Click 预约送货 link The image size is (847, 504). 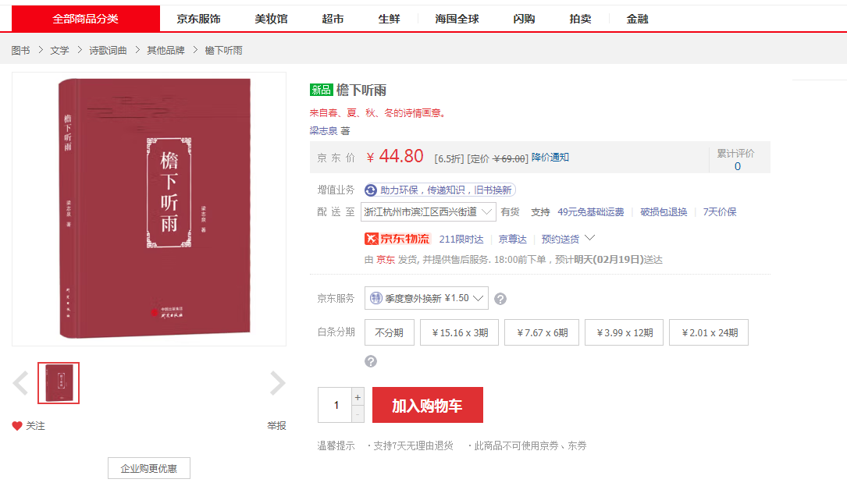click(561, 239)
